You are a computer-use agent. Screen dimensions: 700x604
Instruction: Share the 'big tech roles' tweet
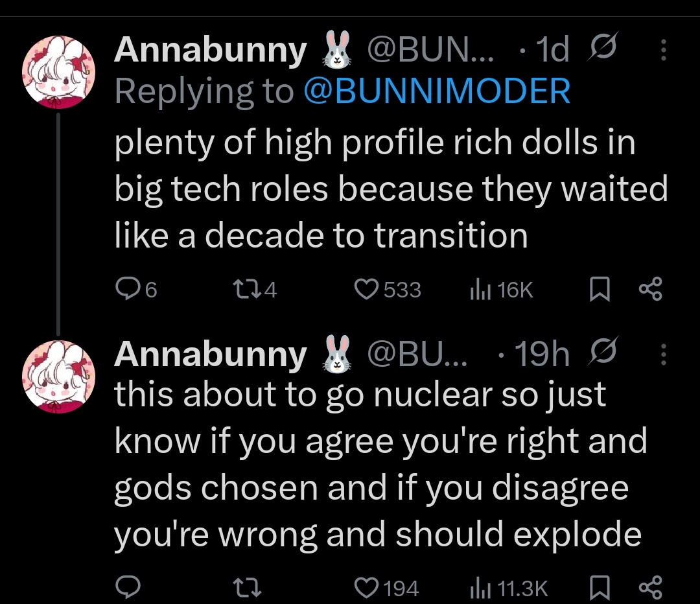tap(650, 290)
